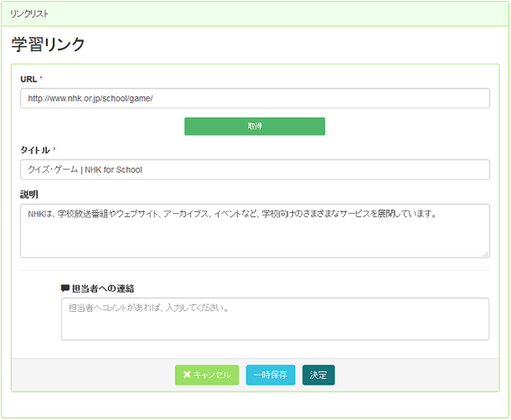Confirm the form with 決定 button
Screen dimensions: 511x420
[319, 375]
